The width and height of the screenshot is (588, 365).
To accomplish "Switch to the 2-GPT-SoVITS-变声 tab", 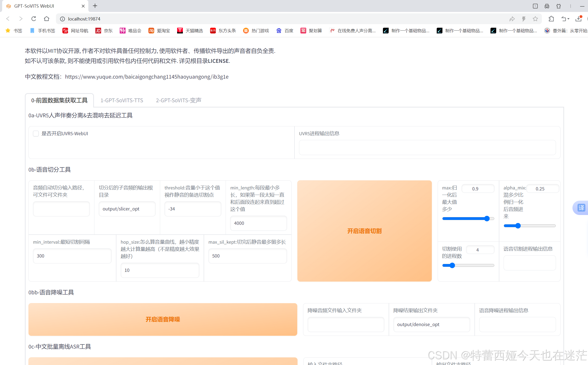I will click(x=179, y=100).
